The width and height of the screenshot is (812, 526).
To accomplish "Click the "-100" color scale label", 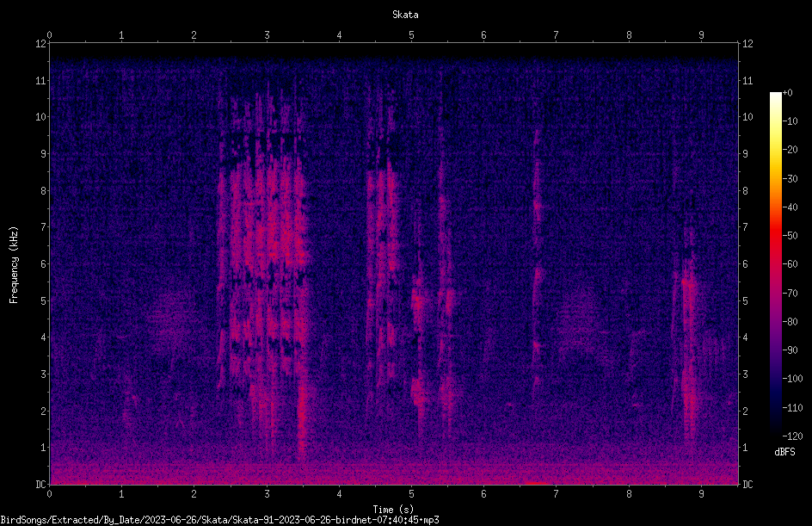I will click(792, 379).
